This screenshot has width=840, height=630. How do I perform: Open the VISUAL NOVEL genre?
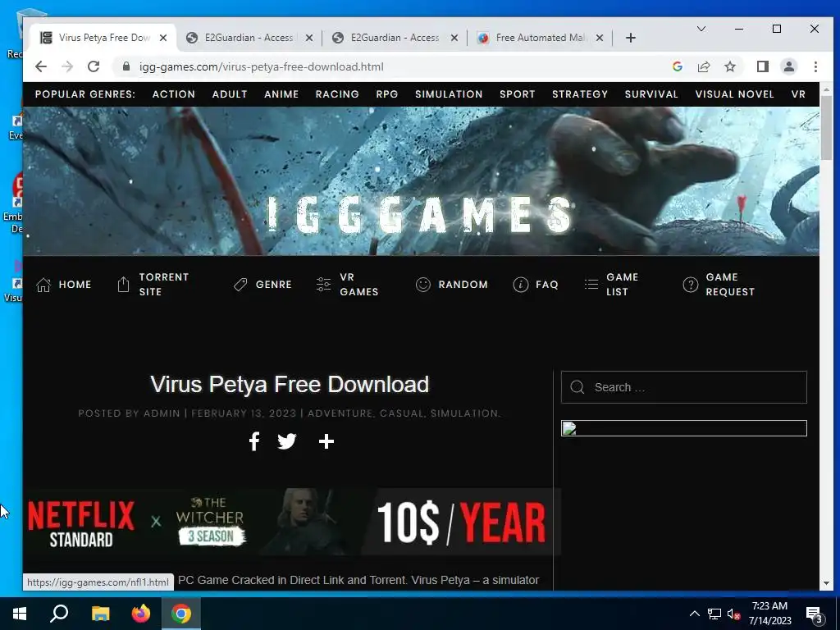point(734,94)
